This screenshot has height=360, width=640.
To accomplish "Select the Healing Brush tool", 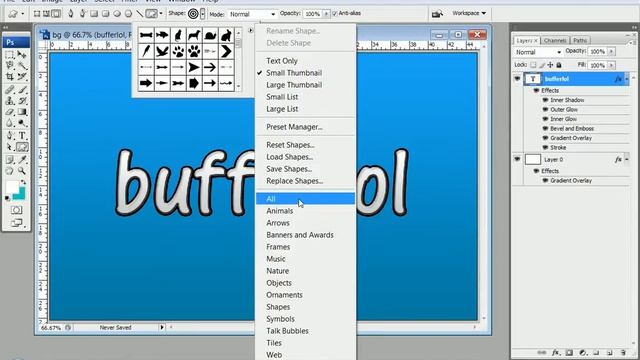I will pyautogui.click(x=10, y=89).
